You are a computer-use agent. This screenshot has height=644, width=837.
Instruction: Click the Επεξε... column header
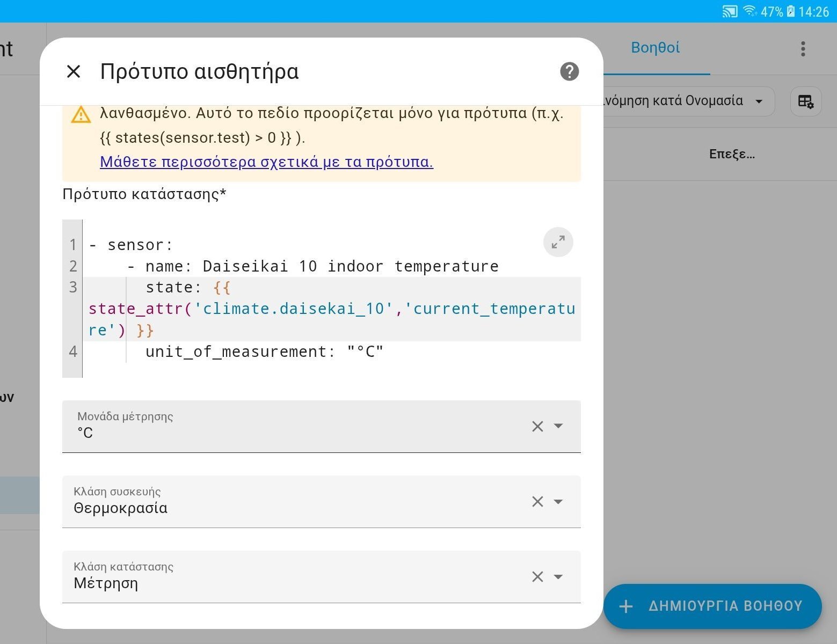(x=731, y=155)
